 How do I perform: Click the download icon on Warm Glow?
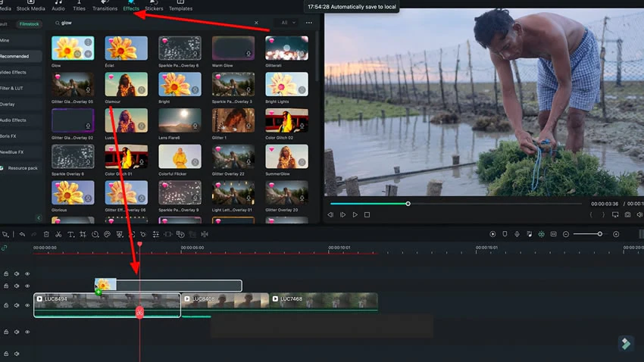[248, 54]
